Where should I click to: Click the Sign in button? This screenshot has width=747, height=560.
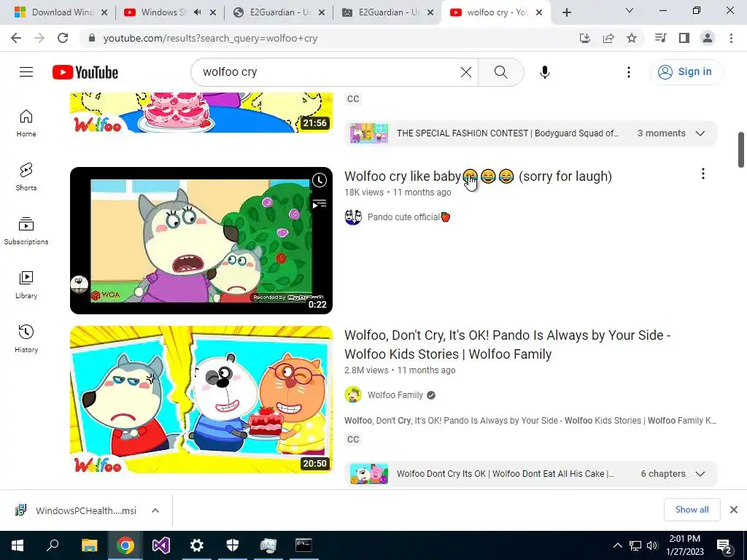[x=686, y=72]
